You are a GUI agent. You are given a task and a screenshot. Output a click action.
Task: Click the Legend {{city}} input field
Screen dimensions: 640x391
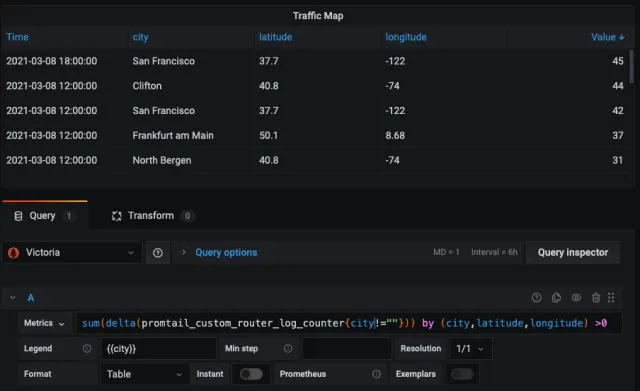(x=158, y=349)
